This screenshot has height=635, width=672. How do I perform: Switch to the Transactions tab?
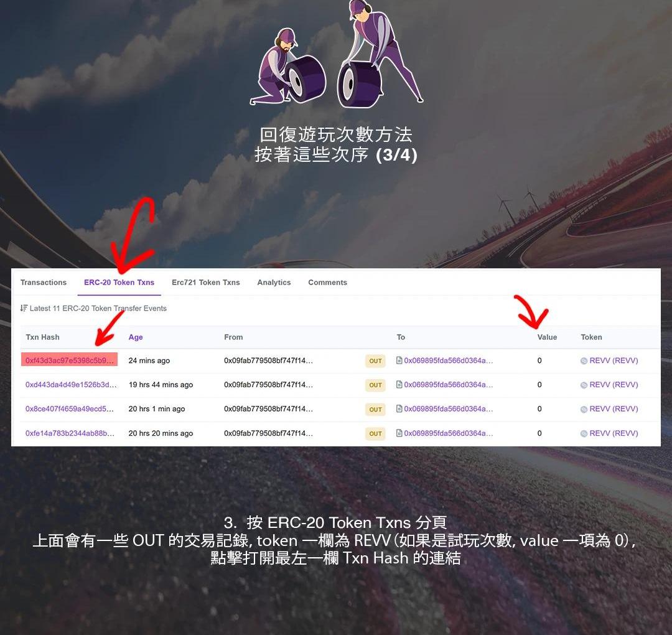(x=44, y=283)
